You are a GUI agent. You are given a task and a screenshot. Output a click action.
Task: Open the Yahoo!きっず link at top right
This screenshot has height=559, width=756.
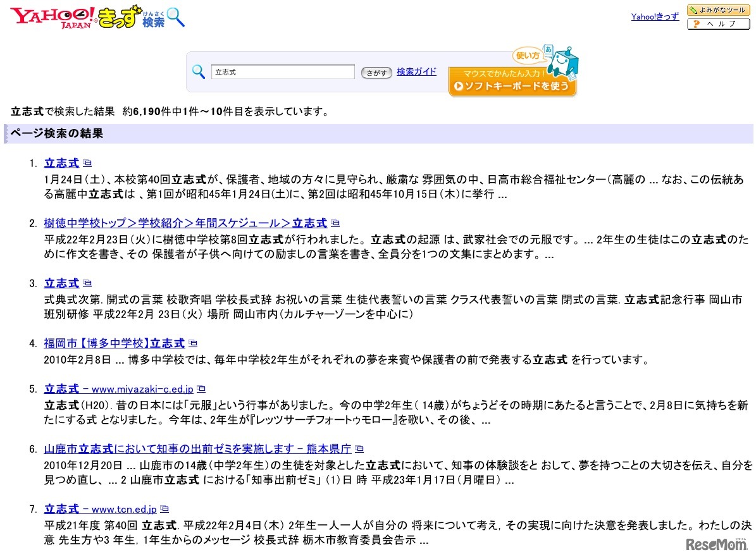click(x=655, y=16)
